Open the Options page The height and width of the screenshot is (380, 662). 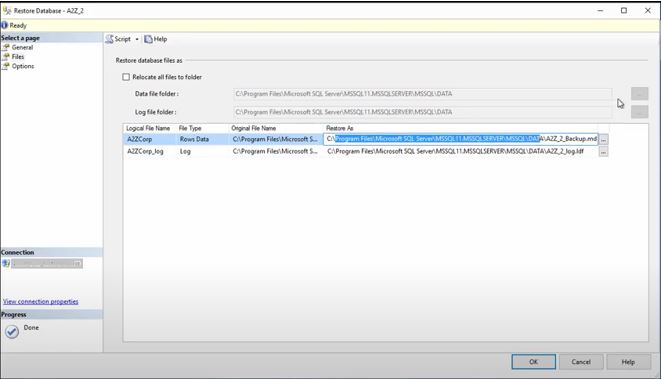coord(23,66)
